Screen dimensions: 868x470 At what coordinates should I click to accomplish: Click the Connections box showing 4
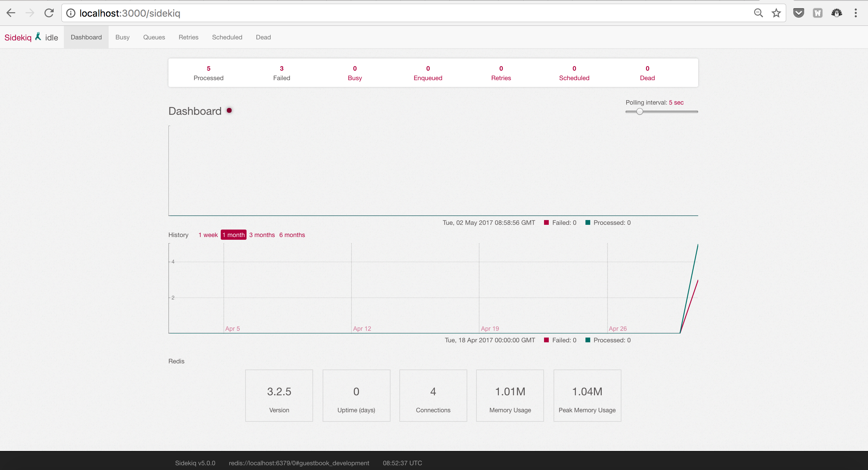click(x=433, y=396)
